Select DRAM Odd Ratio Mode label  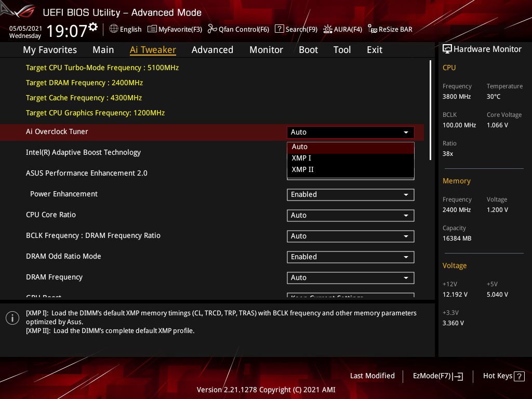[63, 256]
